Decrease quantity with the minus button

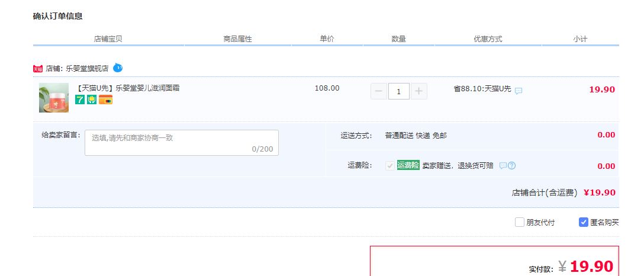[x=379, y=91]
